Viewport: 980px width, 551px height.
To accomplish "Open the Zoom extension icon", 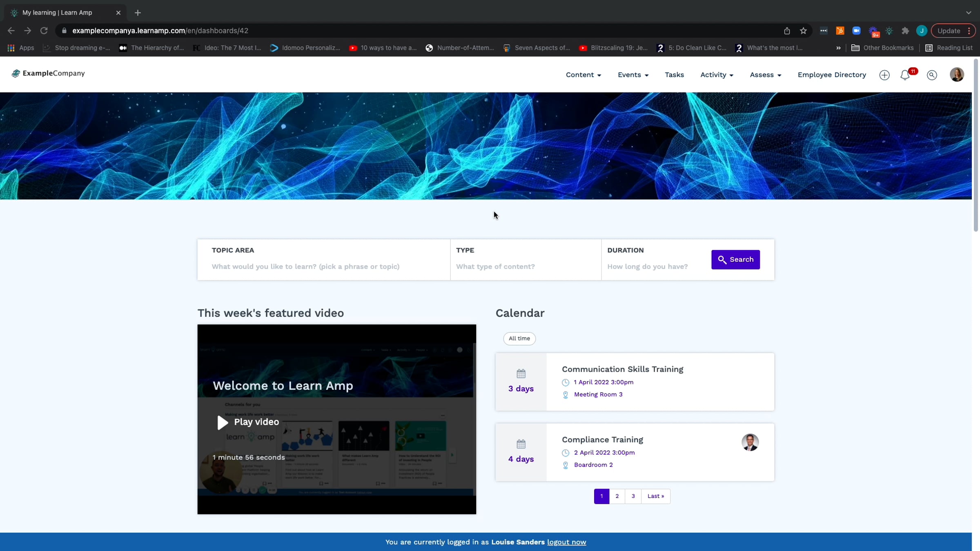I will 856,31.
